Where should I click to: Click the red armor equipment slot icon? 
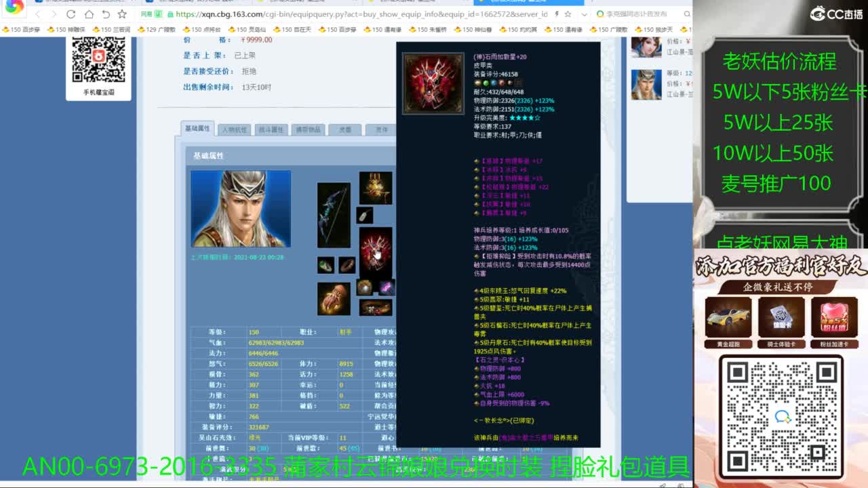(x=376, y=251)
